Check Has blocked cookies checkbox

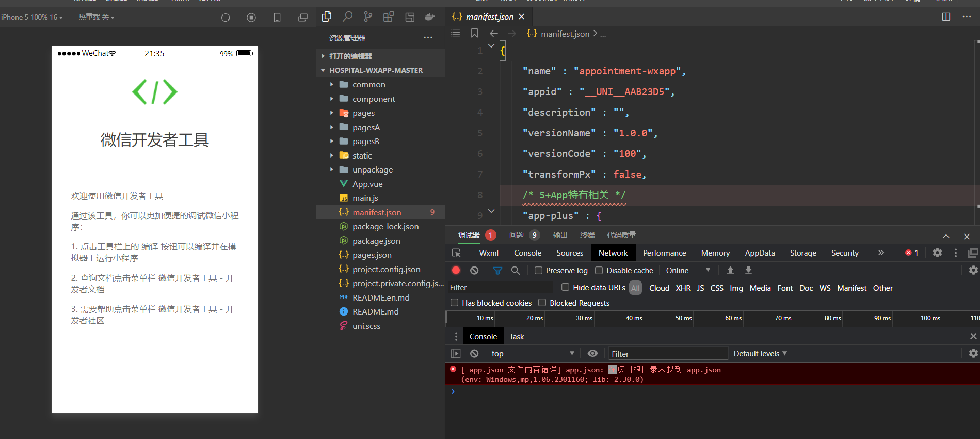(454, 303)
